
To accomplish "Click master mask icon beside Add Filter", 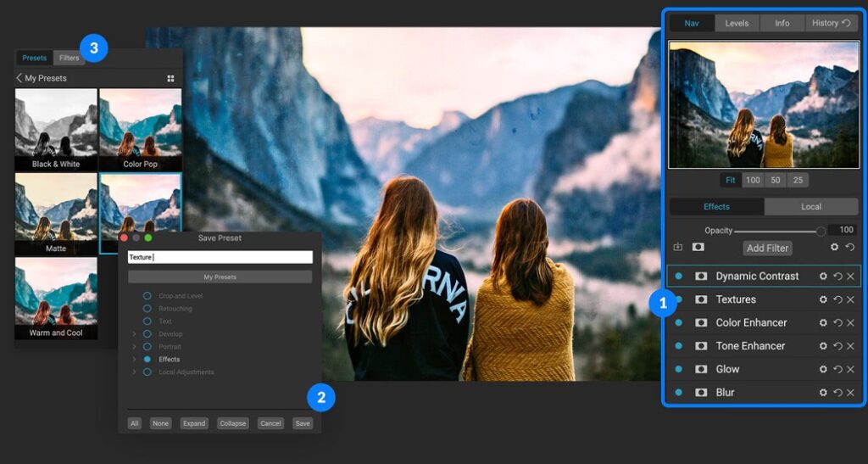I will (698, 247).
